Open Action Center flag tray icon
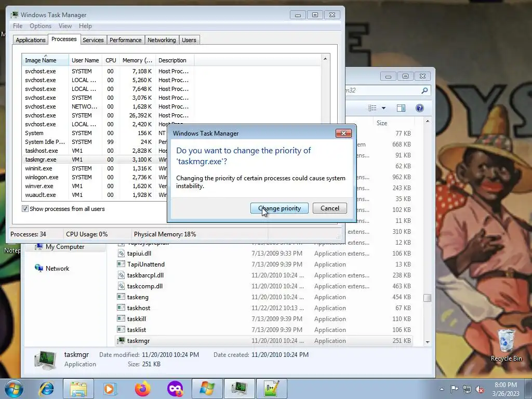Viewport: 532px width, 399px height. (x=454, y=389)
